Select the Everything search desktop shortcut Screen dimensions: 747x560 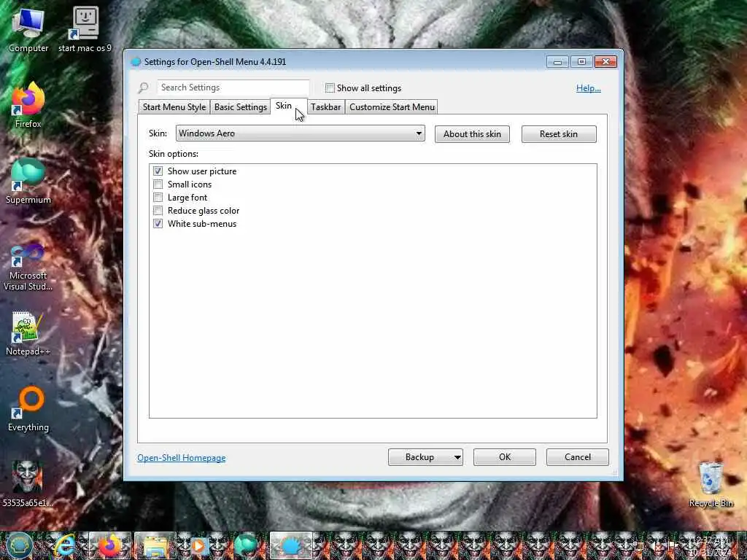[28, 408]
